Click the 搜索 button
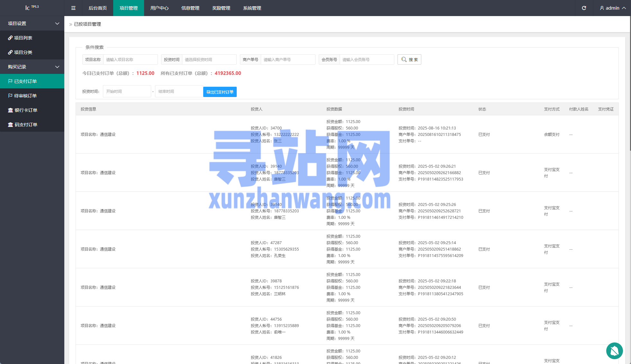The width and height of the screenshot is (631, 364). (x=409, y=59)
